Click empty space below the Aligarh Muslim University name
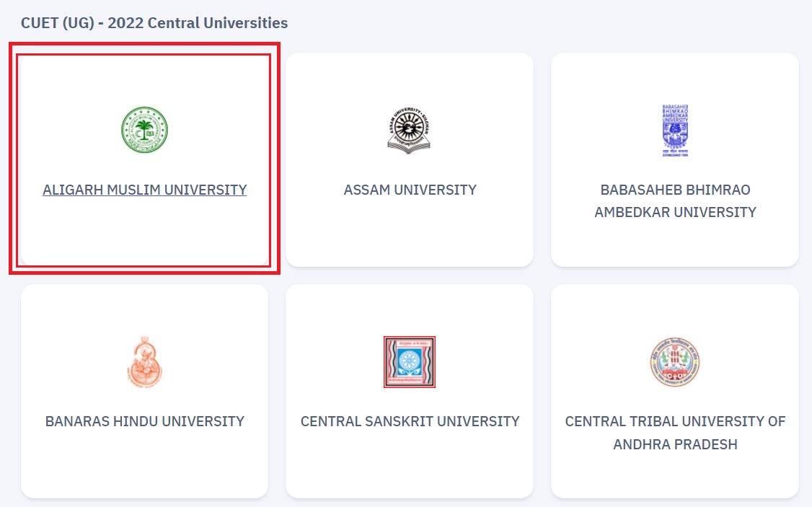This screenshot has height=507, width=812. [144, 231]
